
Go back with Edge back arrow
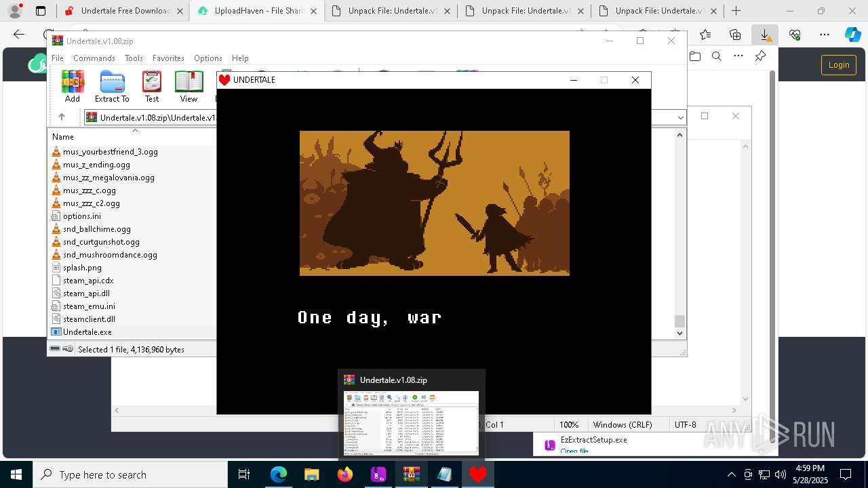click(x=19, y=35)
